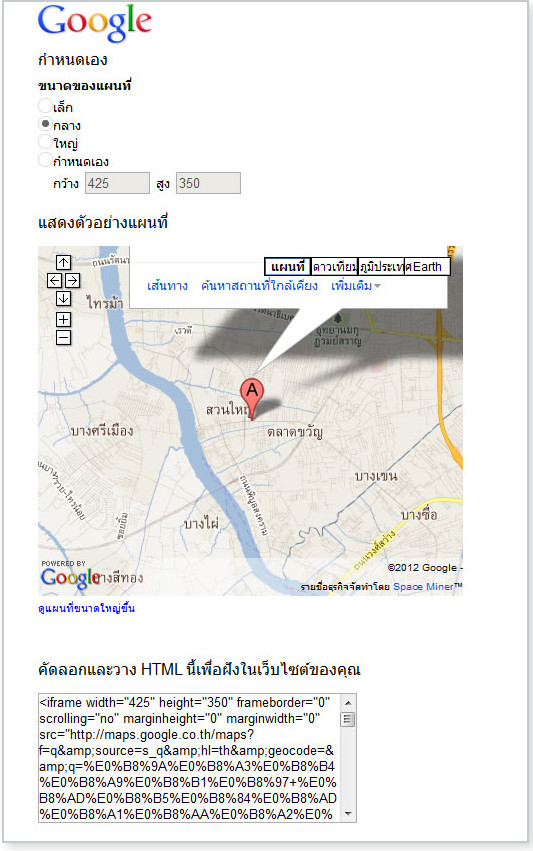
Task: Open the เส้นทาง directions link
Action: 168,285
